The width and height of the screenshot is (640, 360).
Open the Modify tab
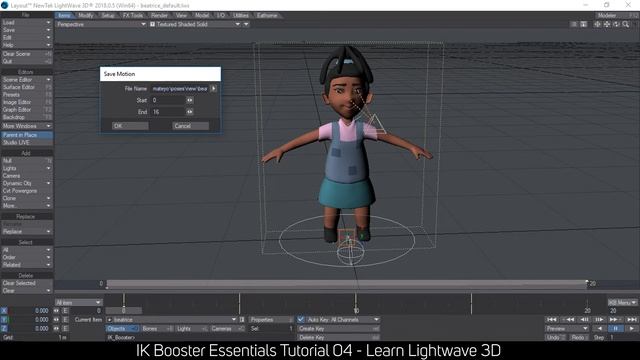click(86, 16)
